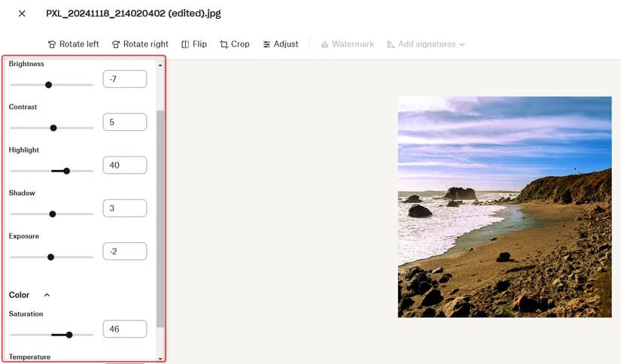This screenshot has height=364, width=621.
Task: Click the Saturation value field showing 46
Action: 125,329
